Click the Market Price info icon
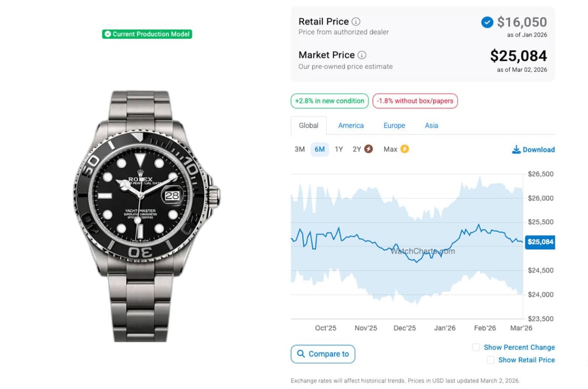The height and width of the screenshot is (389, 588). coord(362,55)
